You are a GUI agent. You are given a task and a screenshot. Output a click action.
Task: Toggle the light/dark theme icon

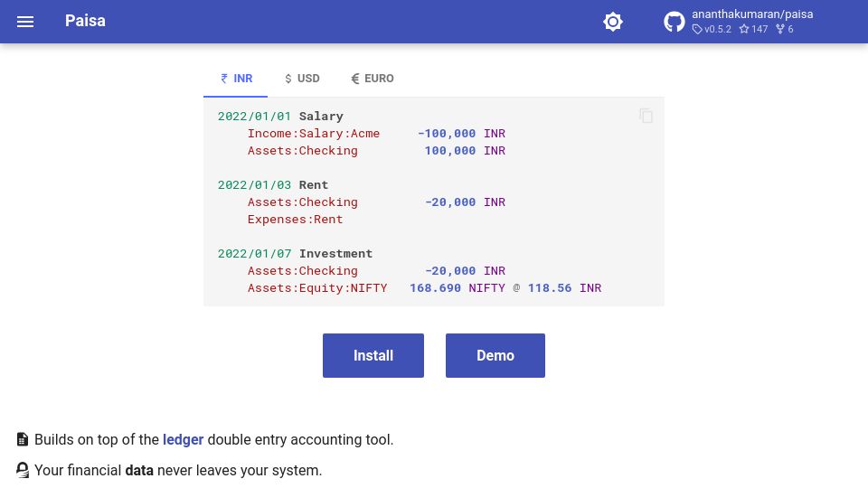613,22
